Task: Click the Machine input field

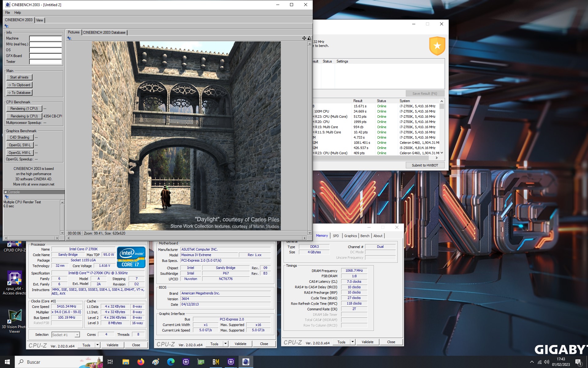Action: point(46,38)
